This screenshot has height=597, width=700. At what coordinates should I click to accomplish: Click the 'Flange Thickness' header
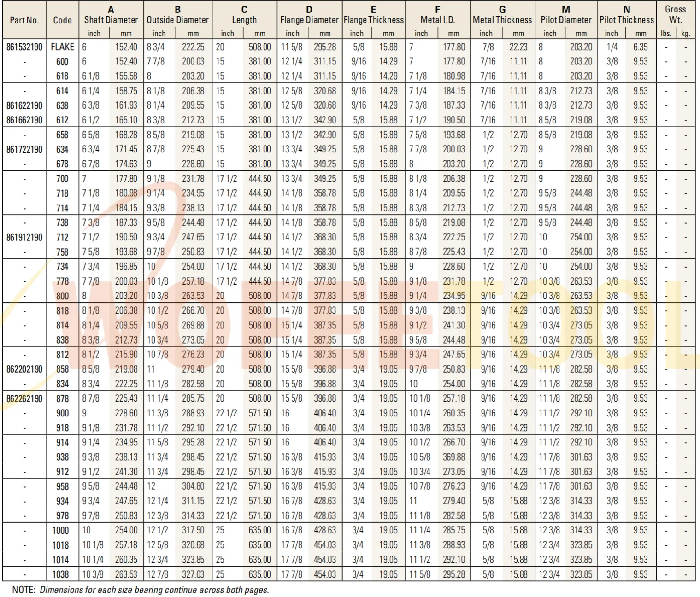374,20
